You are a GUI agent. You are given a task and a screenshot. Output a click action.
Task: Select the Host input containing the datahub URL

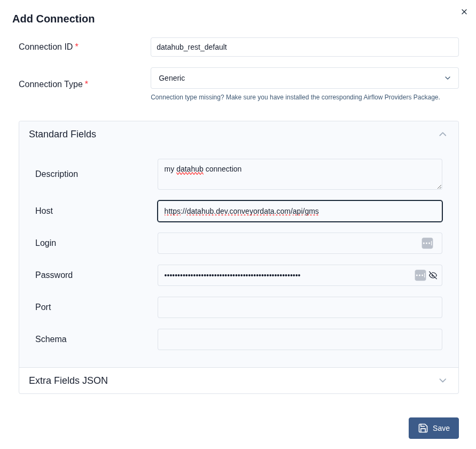point(300,211)
